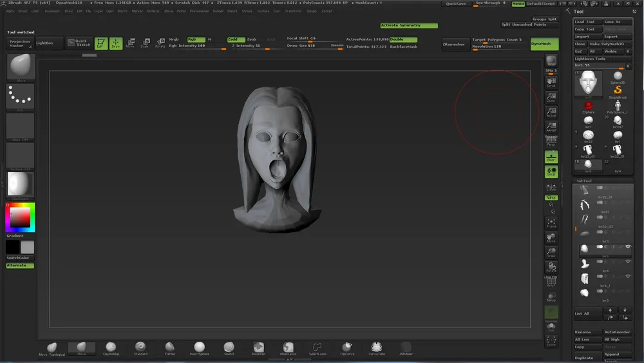This screenshot has width=644, height=363.
Task: Click the Frame view icon
Action: (x=551, y=223)
